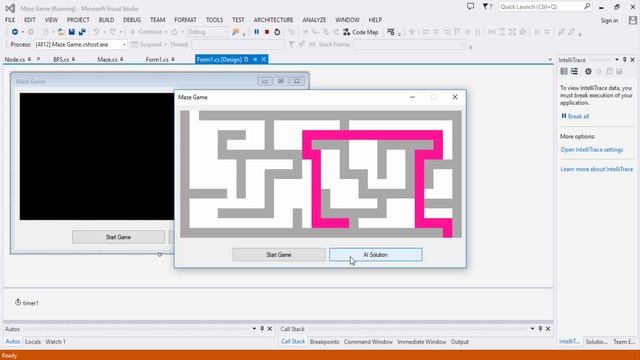640x360 pixels.
Task: Click the Break all link in IntelliTrace
Action: coord(578,116)
